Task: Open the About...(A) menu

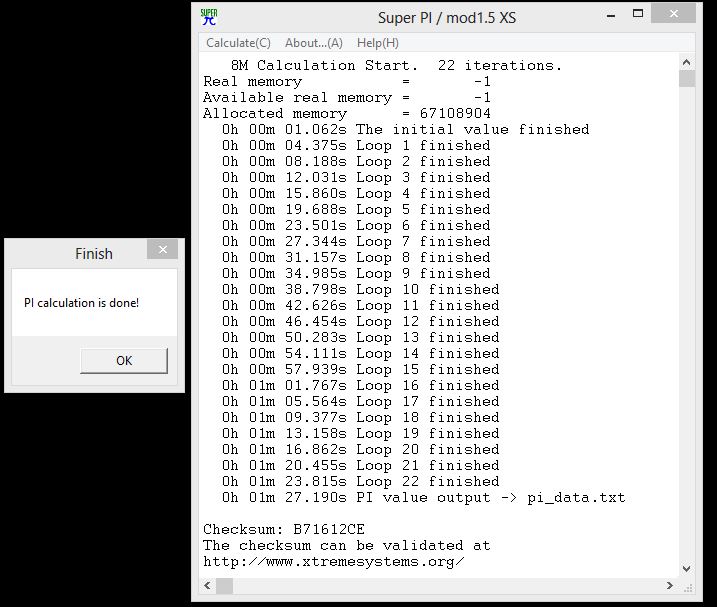Action: tap(313, 43)
